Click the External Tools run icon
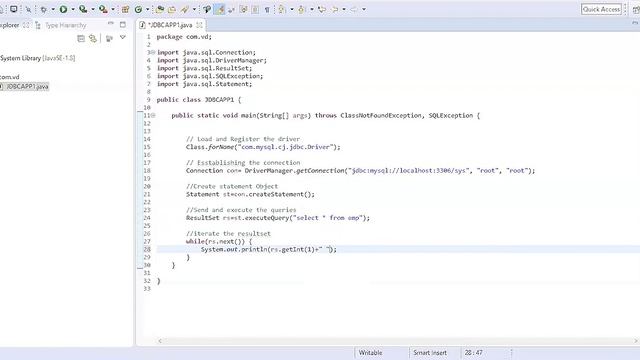This screenshot has height=360, width=640. pyautogui.click(x=103, y=9)
